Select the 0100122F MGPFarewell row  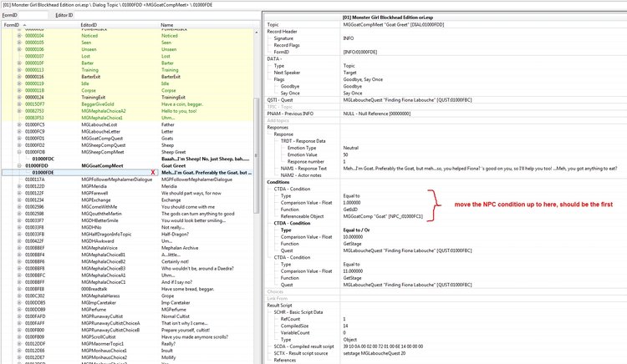(127, 193)
